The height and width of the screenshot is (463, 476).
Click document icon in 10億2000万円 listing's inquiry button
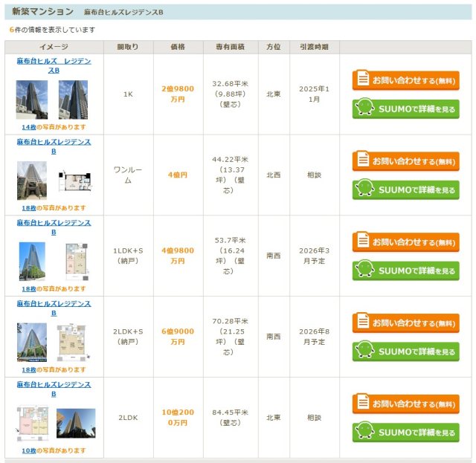(x=362, y=404)
